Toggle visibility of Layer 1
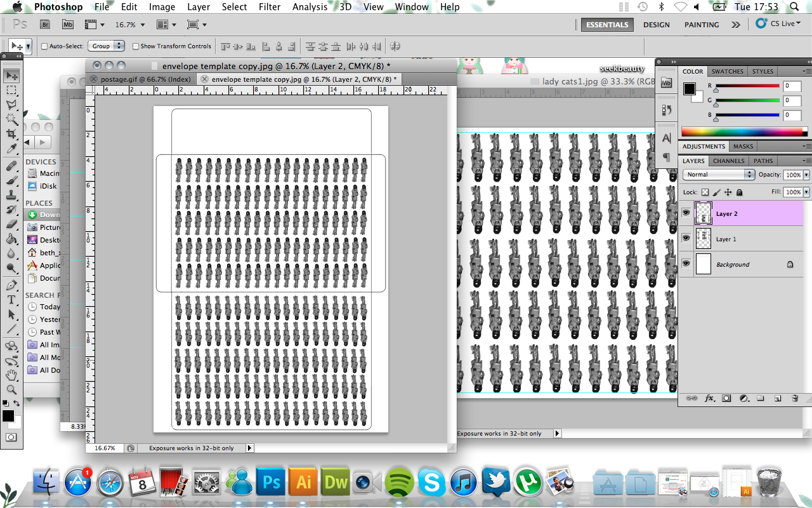This screenshot has width=812, height=508. 686,239
